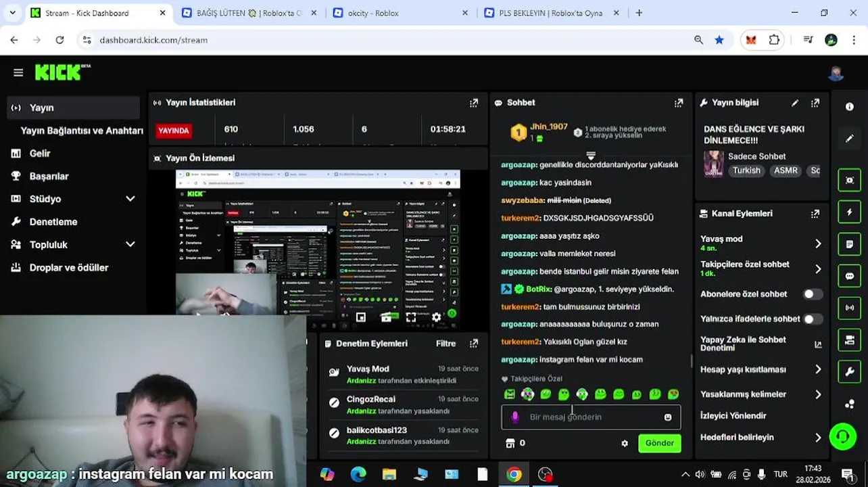Click username Jhin_1907 in chat header
This screenshot has width=868, height=487.
pos(548,126)
